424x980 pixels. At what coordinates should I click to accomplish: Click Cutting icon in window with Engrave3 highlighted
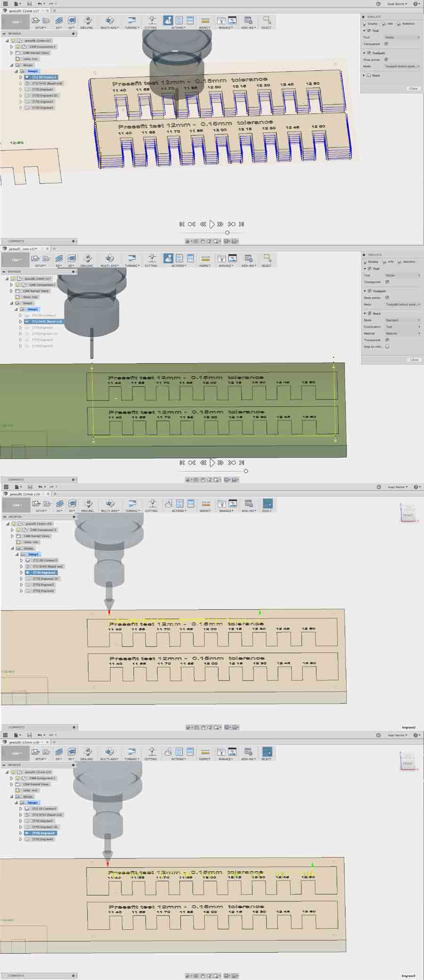pyautogui.click(x=152, y=752)
